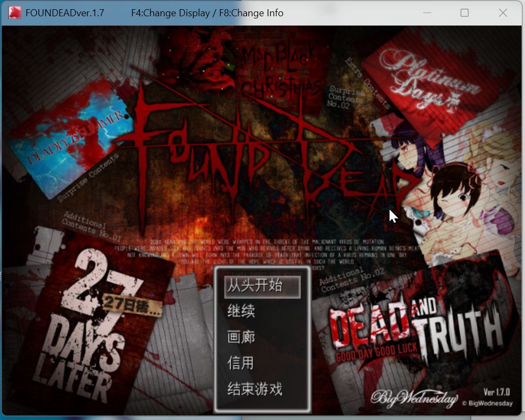This screenshot has width=525, height=420.
Task: Click 'Additional Contents No.02' label
Action: coord(352,280)
